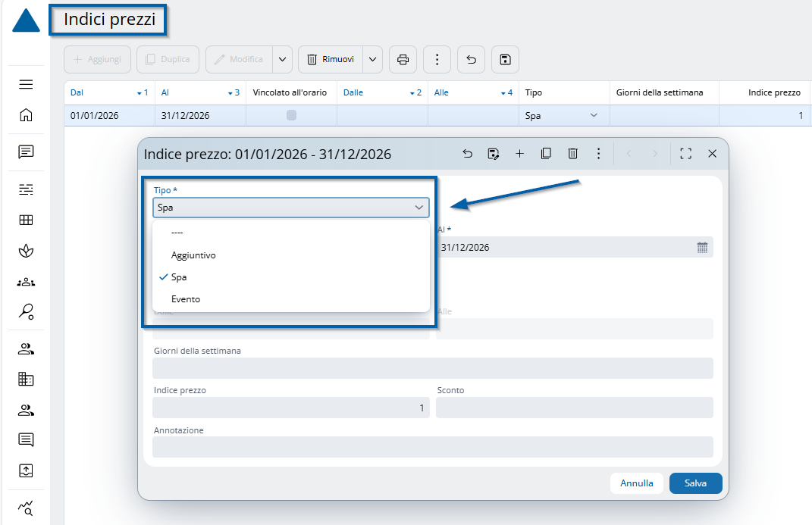Image resolution: width=812 pixels, height=525 pixels.
Task: Open the calendar picker for the Al date
Action: [x=702, y=248]
